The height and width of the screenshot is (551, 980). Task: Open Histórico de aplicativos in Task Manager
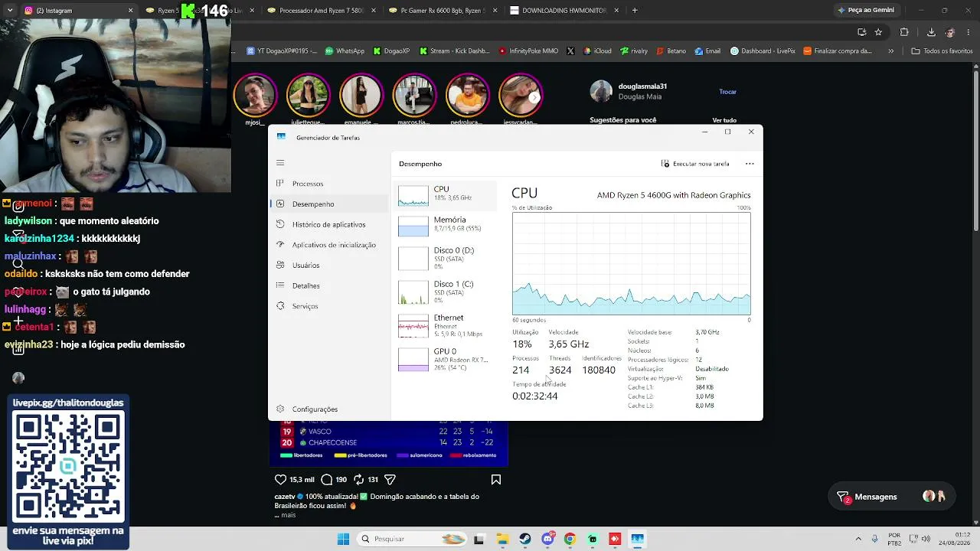pyautogui.click(x=329, y=224)
